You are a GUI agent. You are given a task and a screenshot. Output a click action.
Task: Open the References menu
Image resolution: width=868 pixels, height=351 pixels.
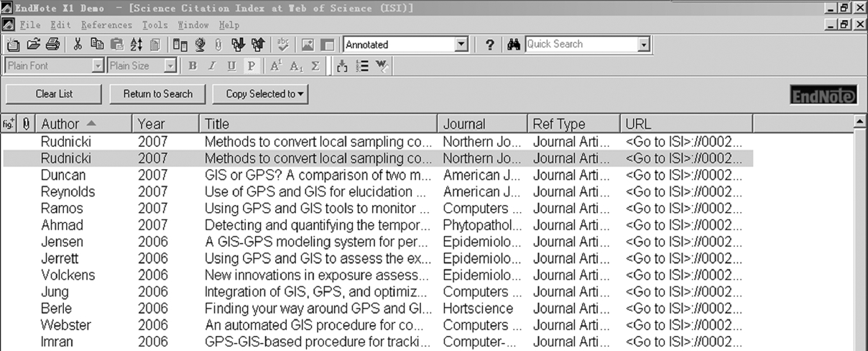(x=107, y=25)
